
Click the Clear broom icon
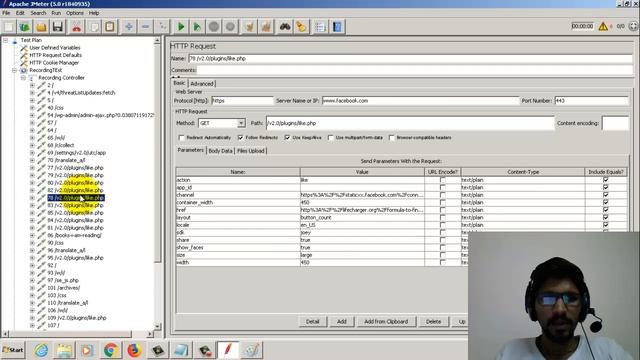click(249, 27)
